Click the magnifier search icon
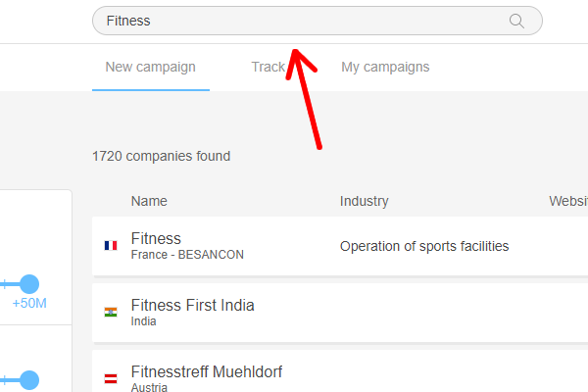 tap(517, 21)
